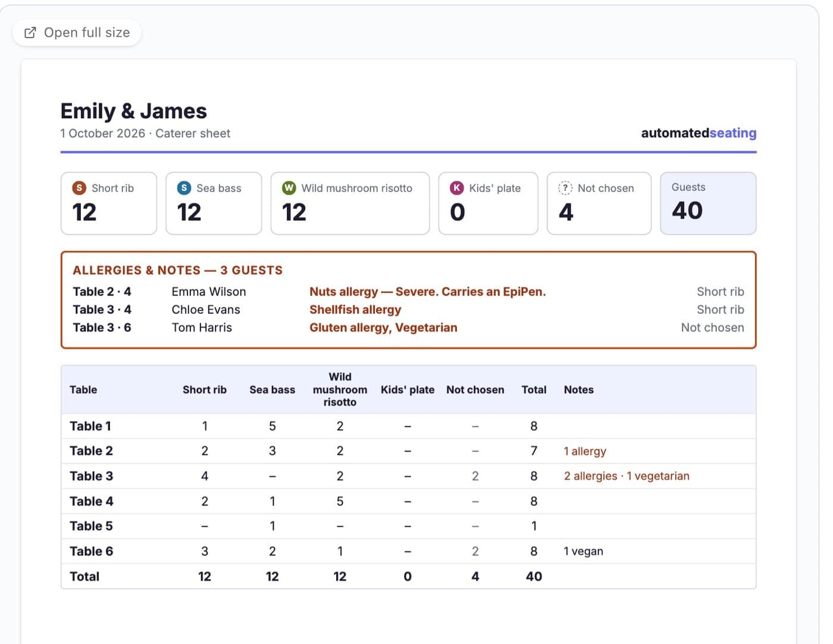Screen dimensions: 833x644
Task: Click the Sea bass column header
Action: [273, 390]
